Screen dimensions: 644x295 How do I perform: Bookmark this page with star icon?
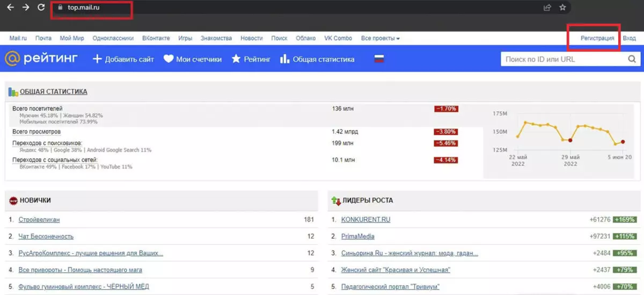click(562, 8)
